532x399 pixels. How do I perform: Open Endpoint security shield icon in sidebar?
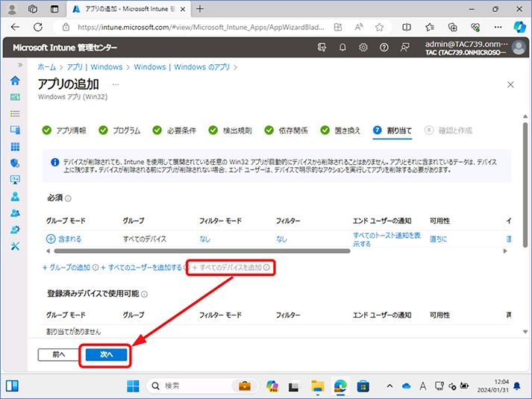(15, 163)
